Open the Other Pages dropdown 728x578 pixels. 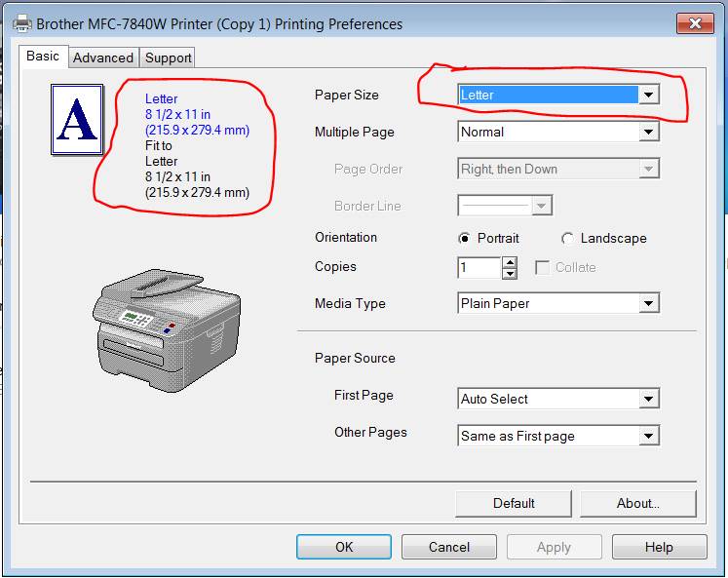[x=649, y=436]
